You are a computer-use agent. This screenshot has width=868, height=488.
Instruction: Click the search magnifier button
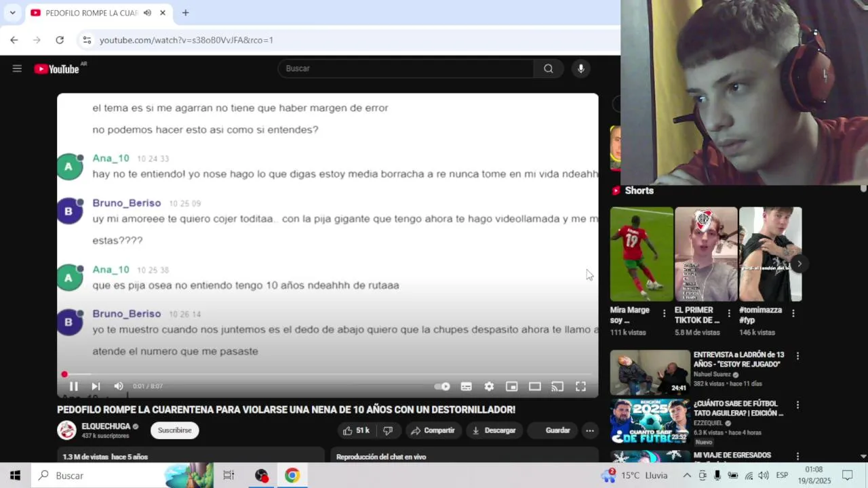[548, 68]
